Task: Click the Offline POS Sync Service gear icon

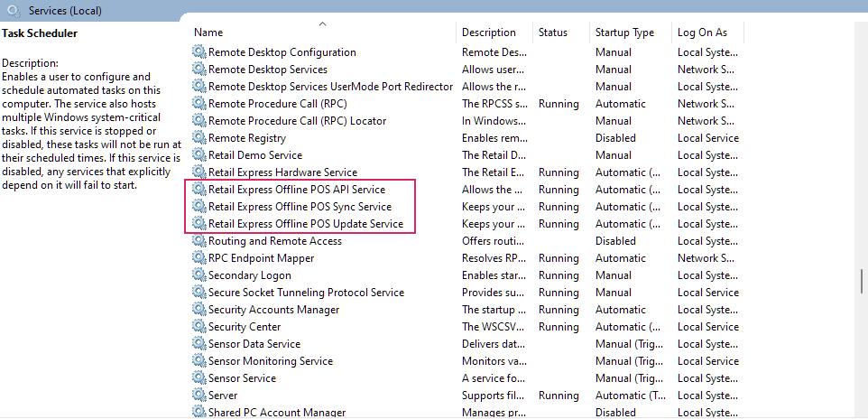Action: pyautogui.click(x=199, y=207)
